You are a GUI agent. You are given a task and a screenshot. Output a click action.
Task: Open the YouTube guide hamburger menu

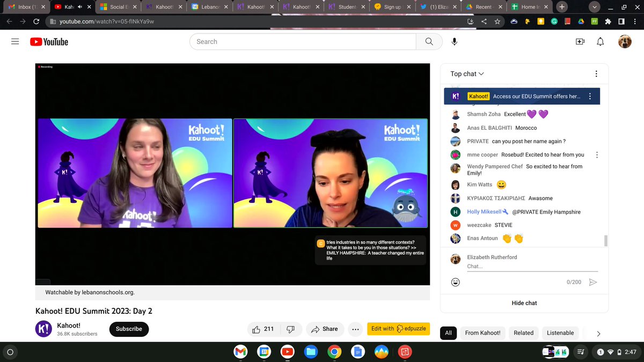point(15,42)
